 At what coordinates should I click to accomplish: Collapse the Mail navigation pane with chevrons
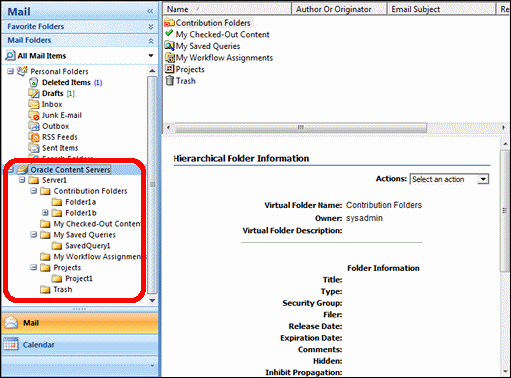click(x=150, y=11)
